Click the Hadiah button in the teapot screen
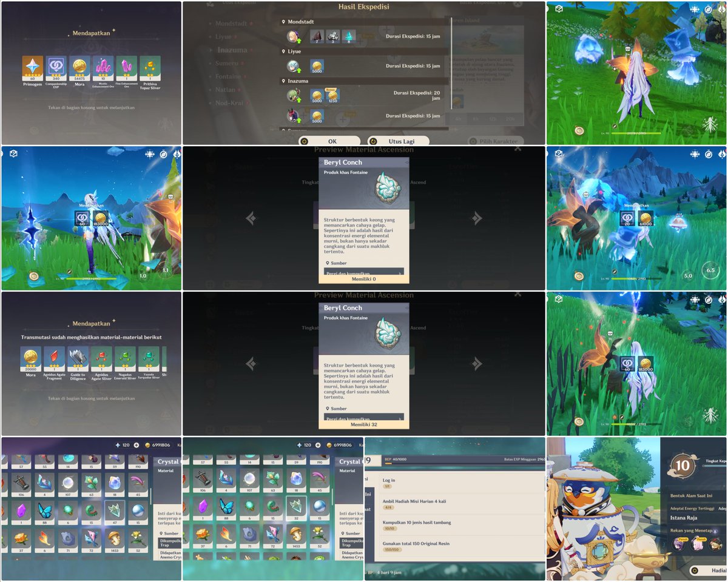This screenshot has height=582, width=728. tap(708, 570)
